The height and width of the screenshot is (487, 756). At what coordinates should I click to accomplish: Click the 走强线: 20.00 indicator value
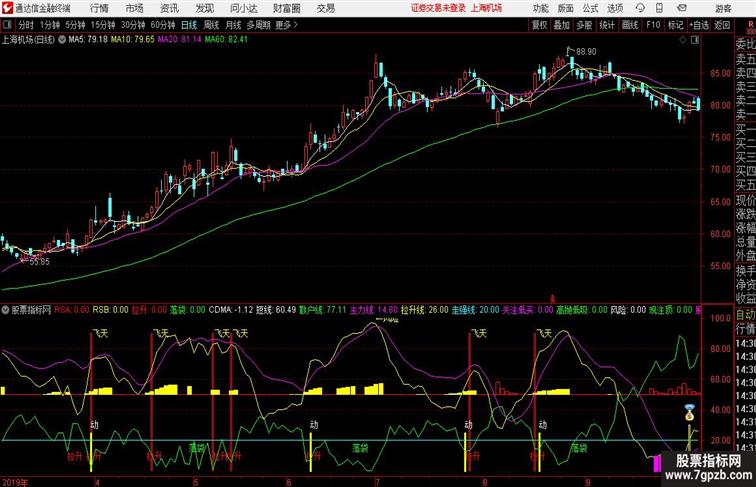point(475,310)
